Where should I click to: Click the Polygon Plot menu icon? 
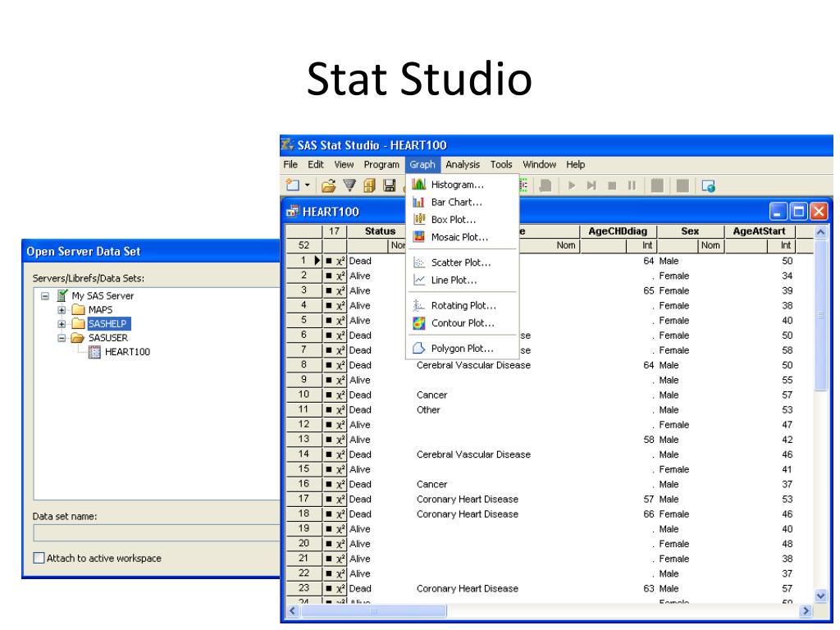(x=419, y=348)
